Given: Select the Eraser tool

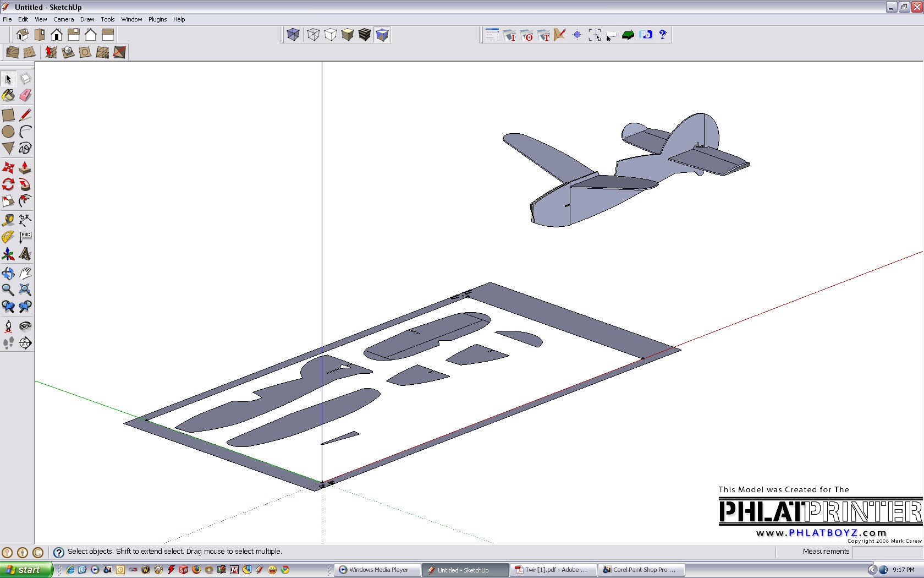Looking at the screenshot, I should [x=25, y=96].
